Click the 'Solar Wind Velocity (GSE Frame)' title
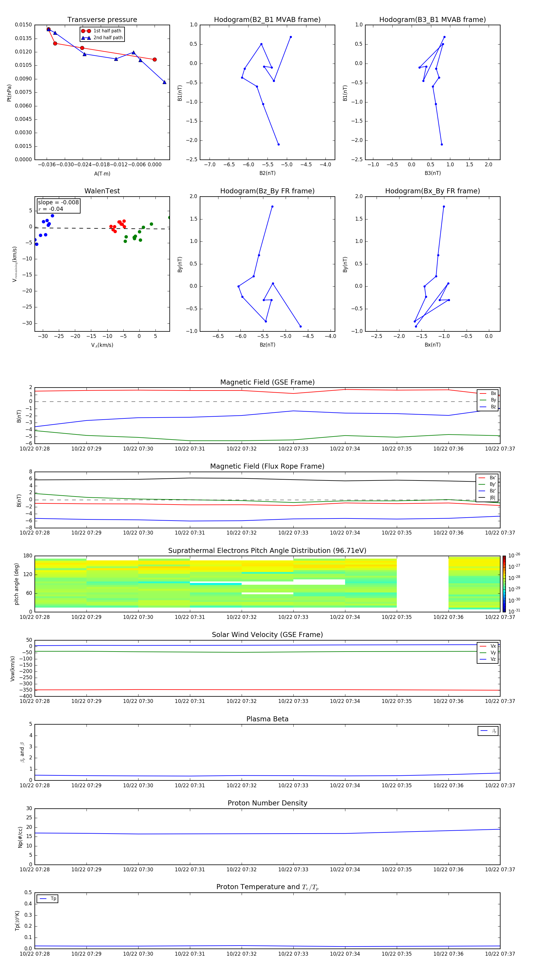The height and width of the screenshot is (980, 535). point(267,635)
